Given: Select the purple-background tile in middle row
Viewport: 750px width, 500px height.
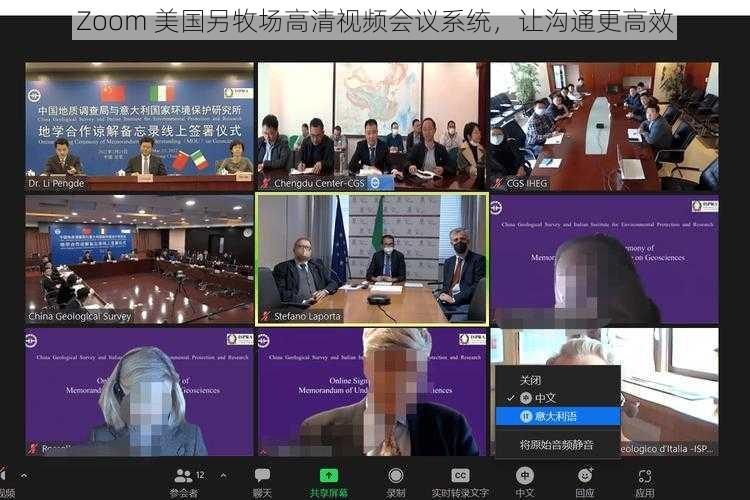Looking at the screenshot, I should click(604, 259).
